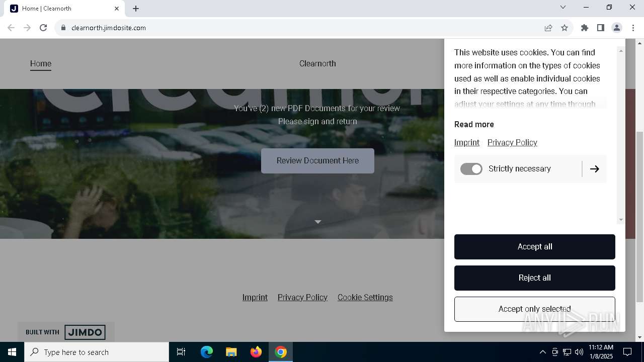Open Chrome three-dot menu

(x=633, y=28)
